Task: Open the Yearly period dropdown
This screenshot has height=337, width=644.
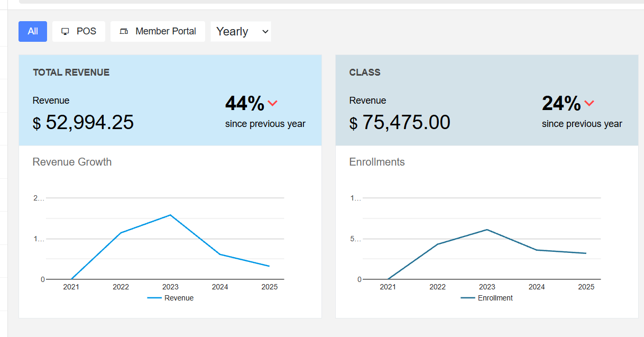Action: 241,31
